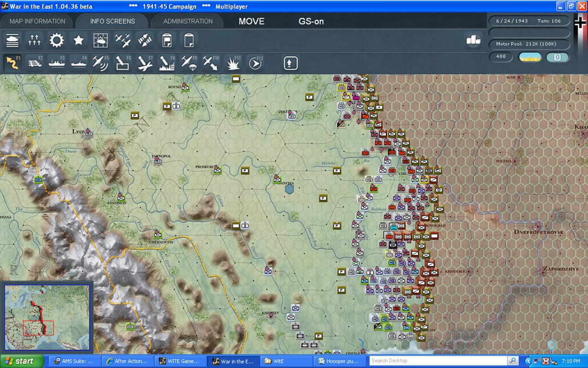588x368 pixels.
Task: Click the Search Desktop input field
Action: [x=438, y=361]
